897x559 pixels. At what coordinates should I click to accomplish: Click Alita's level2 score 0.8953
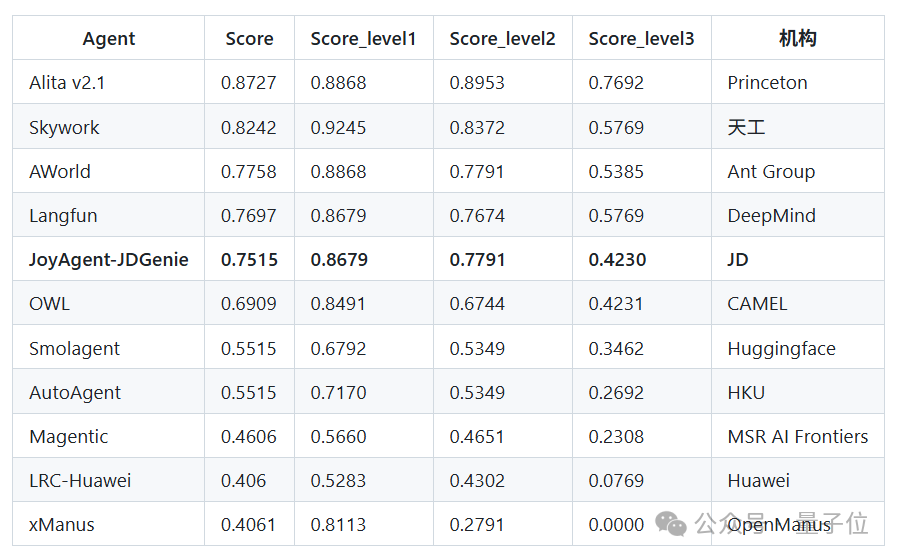pyautogui.click(x=477, y=82)
